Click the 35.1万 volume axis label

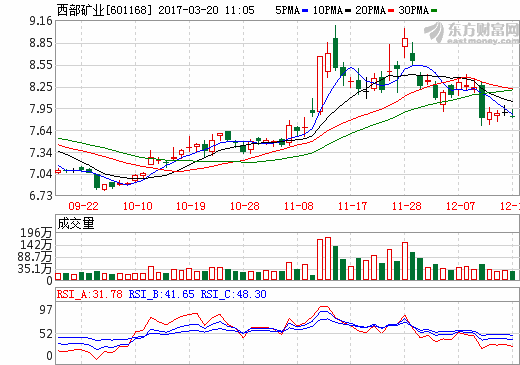pyautogui.click(x=35, y=269)
